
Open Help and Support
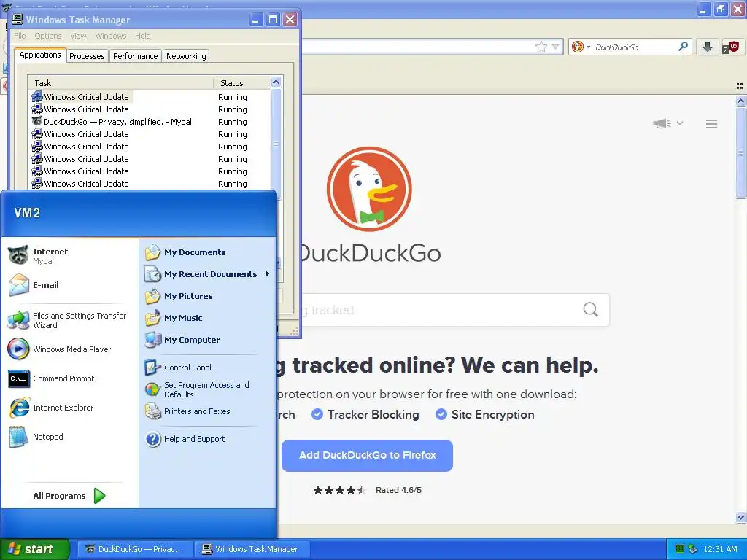(185, 439)
